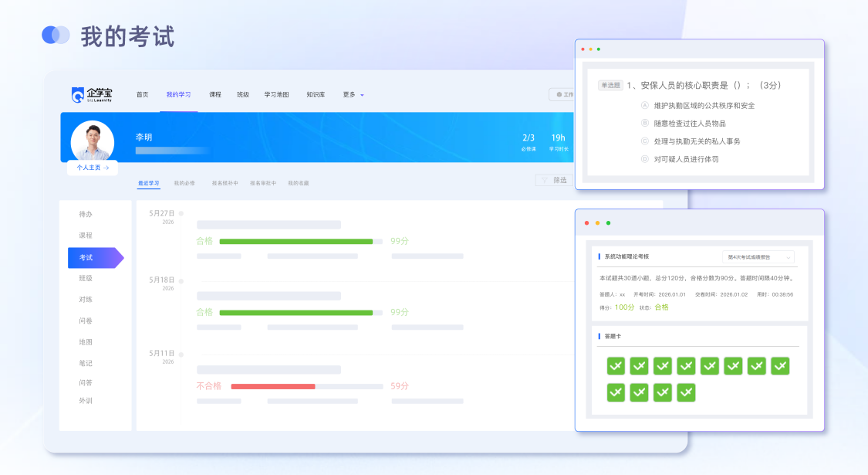868x475 pixels.
Task: Click the green dot in the quiz question window
Action: [599, 49]
